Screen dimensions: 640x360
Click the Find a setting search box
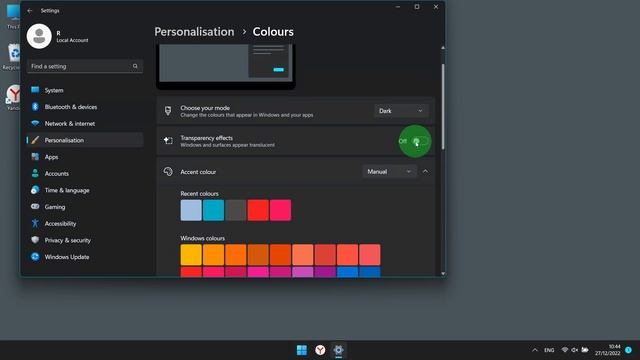coord(85,66)
